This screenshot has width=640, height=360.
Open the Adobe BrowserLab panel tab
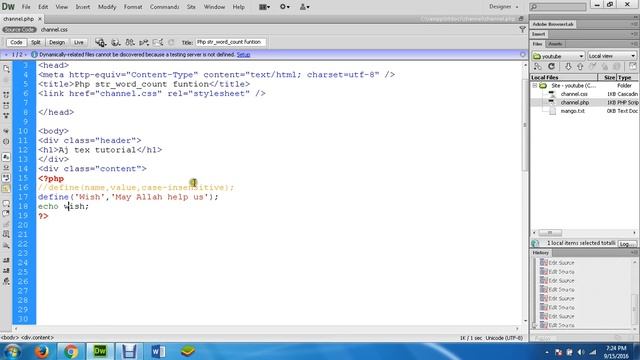point(553,24)
